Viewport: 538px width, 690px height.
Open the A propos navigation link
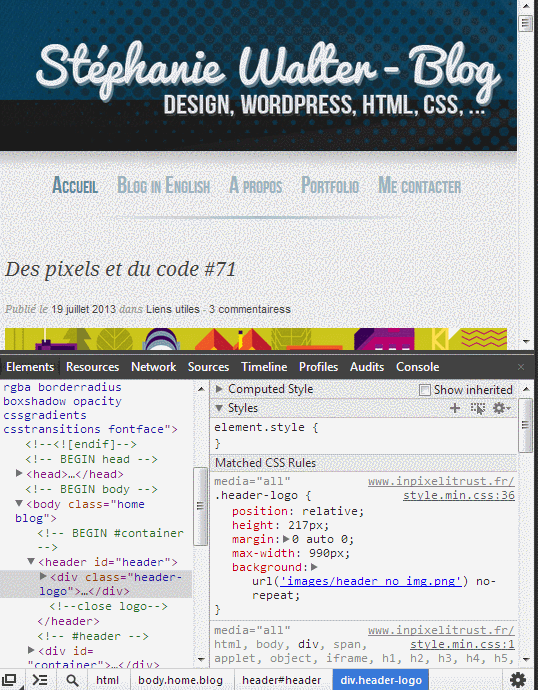[256, 185]
